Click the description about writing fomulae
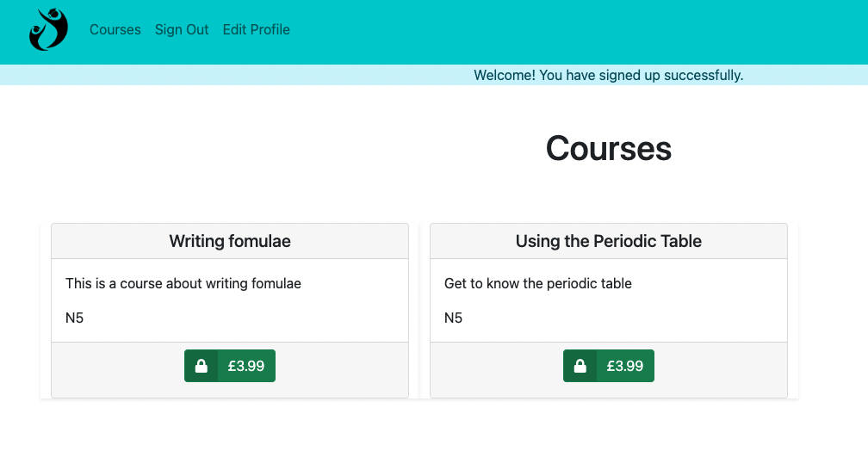Screen dimensions: 868x451 pyautogui.click(x=183, y=283)
